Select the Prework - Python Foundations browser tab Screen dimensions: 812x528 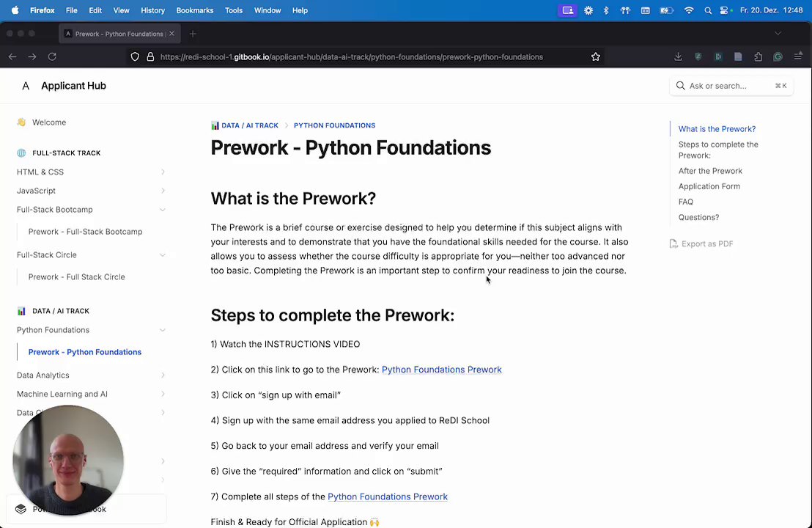point(119,34)
